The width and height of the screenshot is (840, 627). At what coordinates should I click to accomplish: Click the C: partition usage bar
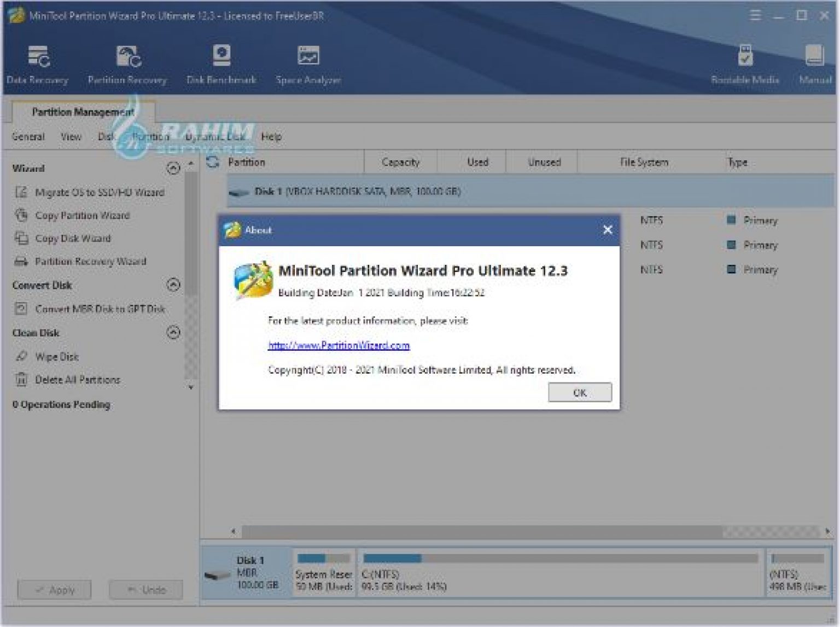coord(561,558)
